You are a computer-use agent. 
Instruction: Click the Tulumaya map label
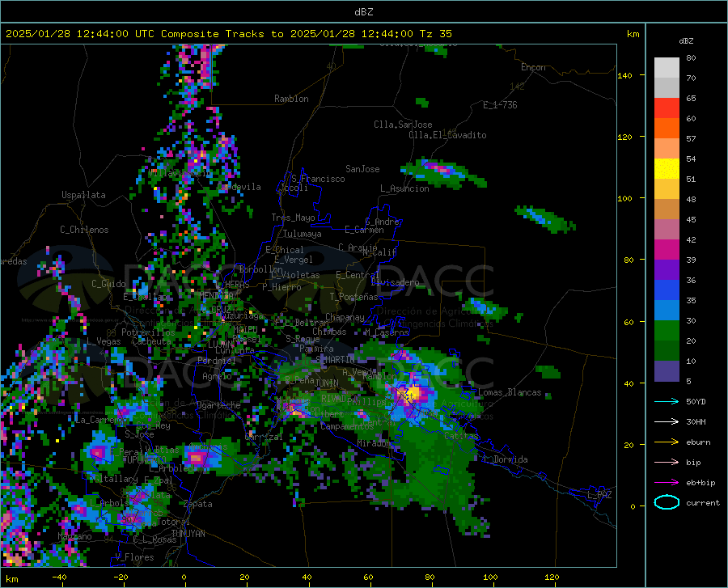303,234
